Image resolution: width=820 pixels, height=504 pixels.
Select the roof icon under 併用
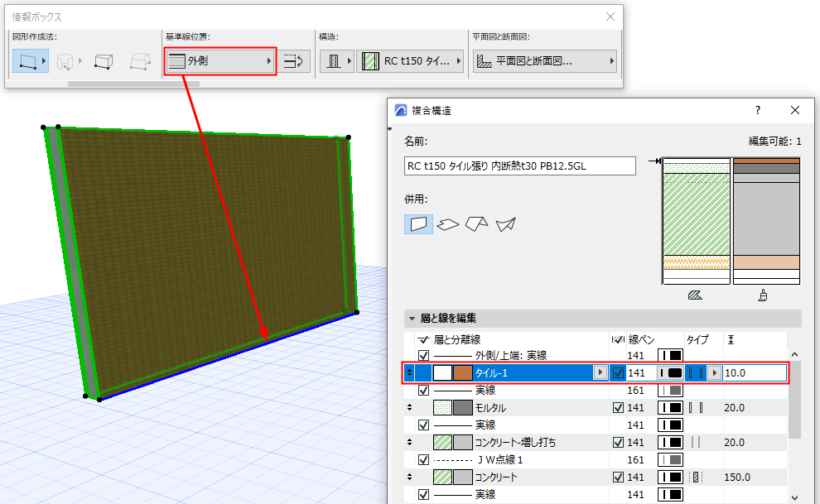click(x=476, y=224)
